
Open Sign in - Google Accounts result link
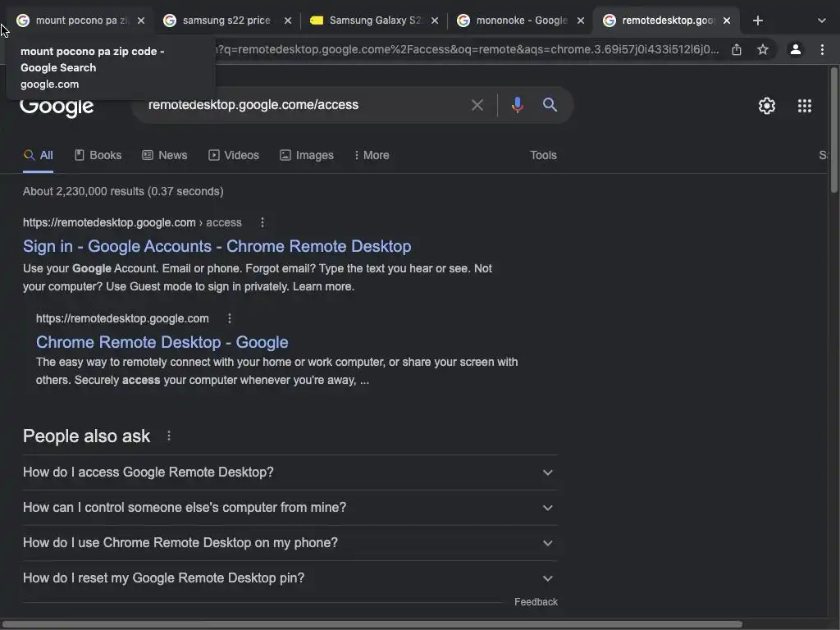point(217,246)
